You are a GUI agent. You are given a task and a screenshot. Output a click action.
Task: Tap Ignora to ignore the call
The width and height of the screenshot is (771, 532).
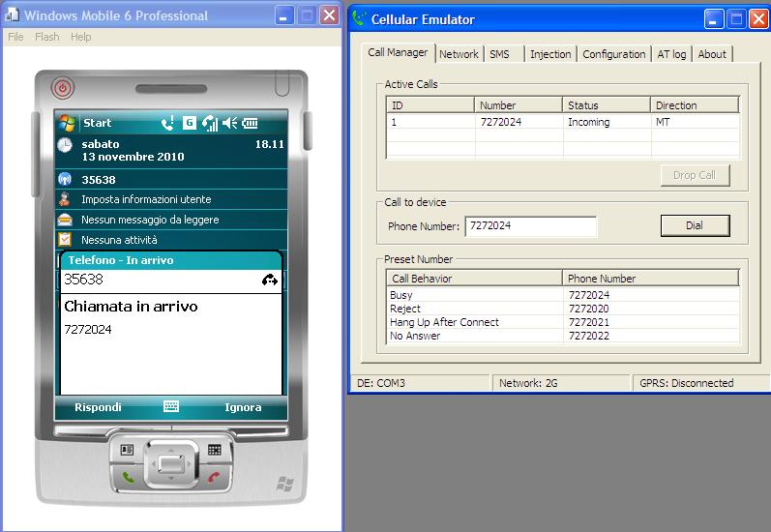243,407
